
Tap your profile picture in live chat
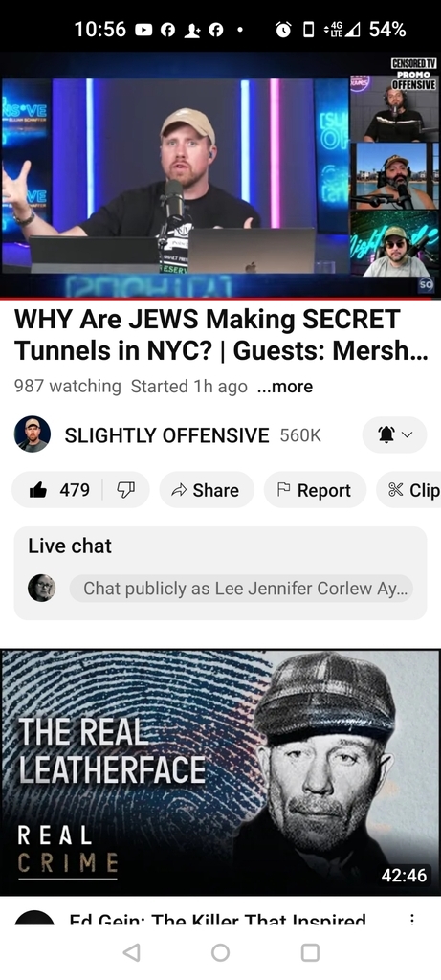[42, 589]
